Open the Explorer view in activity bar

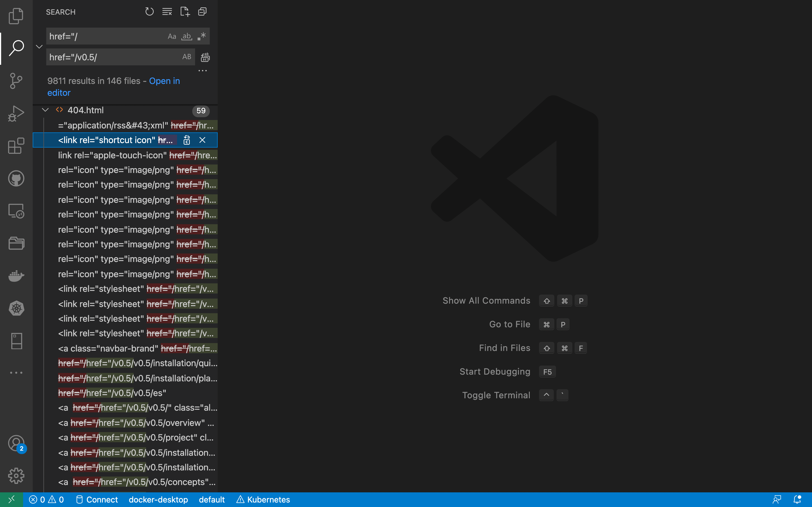16,16
